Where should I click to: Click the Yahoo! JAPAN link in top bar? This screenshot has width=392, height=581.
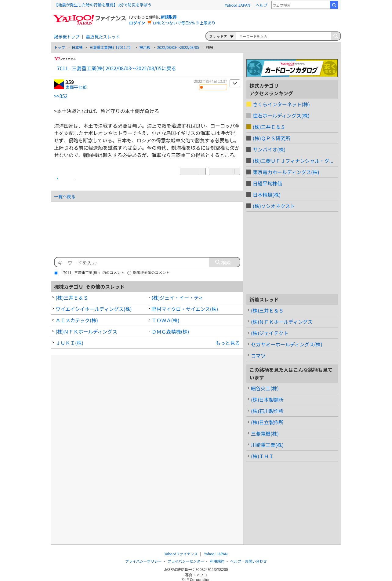237,5
